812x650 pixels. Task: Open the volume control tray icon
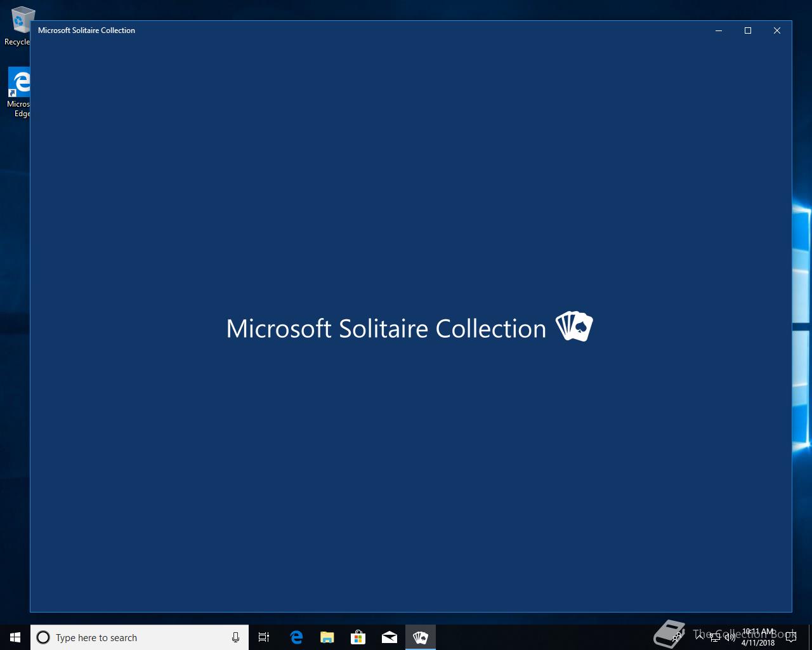pyautogui.click(x=730, y=637)
